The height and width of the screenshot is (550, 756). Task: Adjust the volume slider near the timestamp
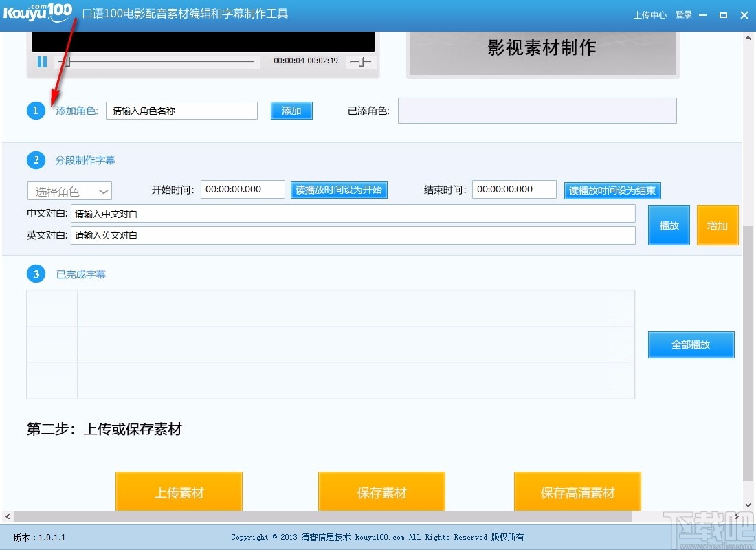(x=359, y=62)
